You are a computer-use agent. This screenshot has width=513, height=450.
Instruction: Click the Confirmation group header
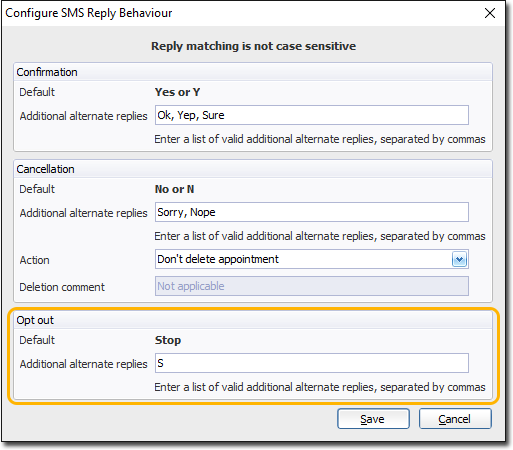[47, 72]
